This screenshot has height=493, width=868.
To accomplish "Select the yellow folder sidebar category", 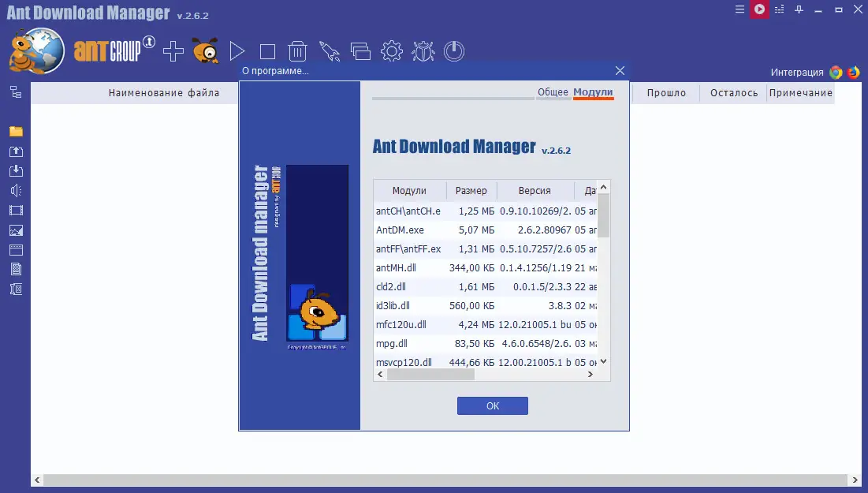I will coord(16,131).
